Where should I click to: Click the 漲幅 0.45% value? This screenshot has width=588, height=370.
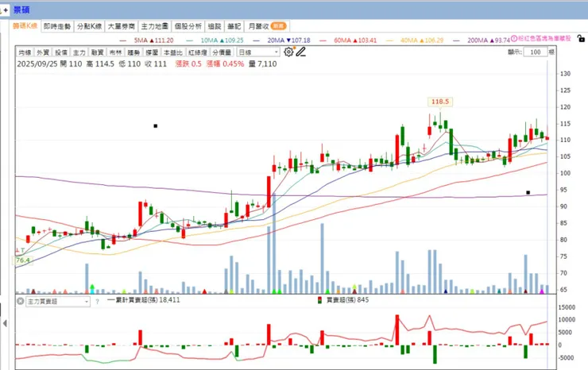(x=225, y=64)
